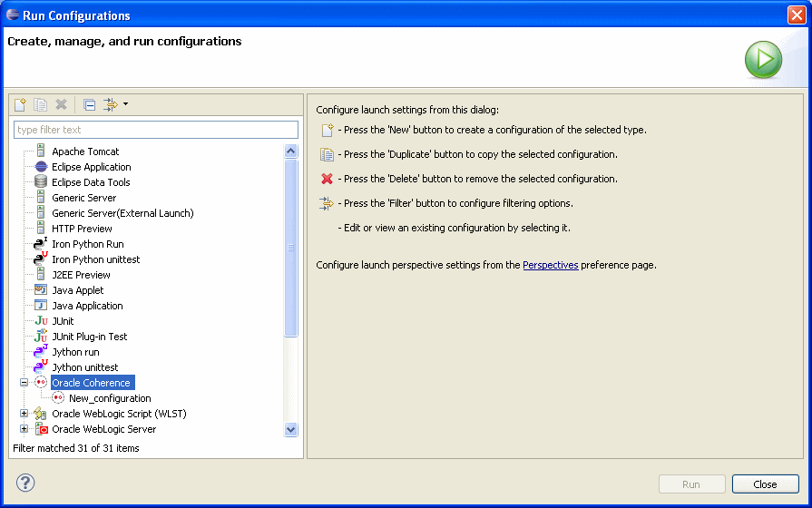Image resolution: width=812 pixels, height=508 pixels.
Task: Select the JUnit label
Action: coord(64,321)
